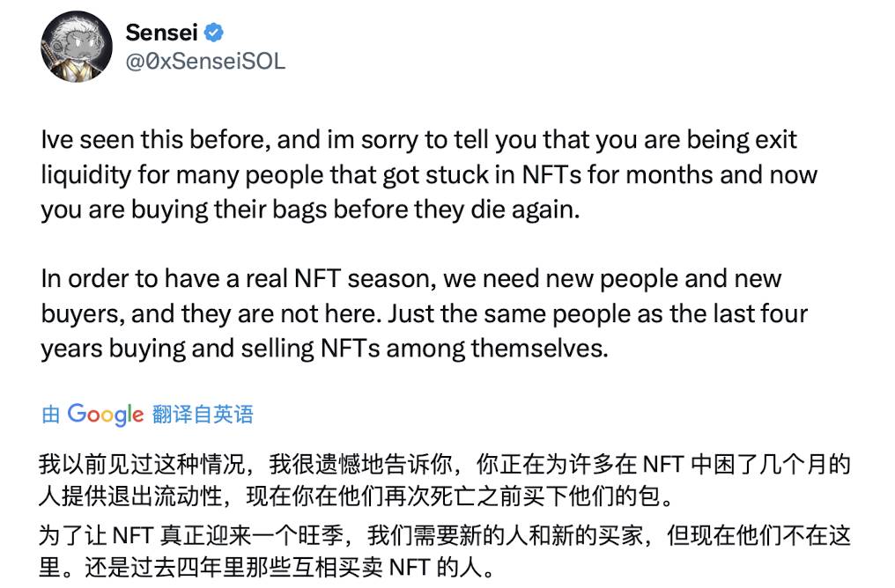
Task: Click the "翻译自英语" translation source text
Action: (x=203, y=414)
